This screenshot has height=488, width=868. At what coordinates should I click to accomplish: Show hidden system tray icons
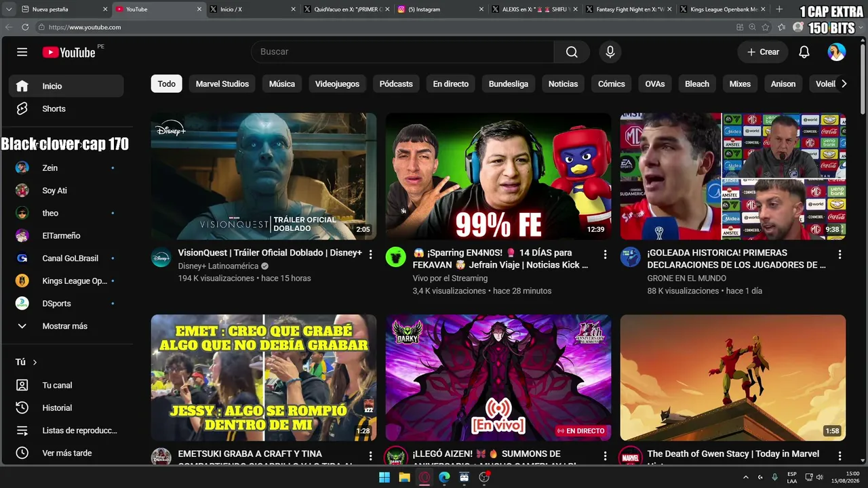pyautogui.click(x=746, y=477)
